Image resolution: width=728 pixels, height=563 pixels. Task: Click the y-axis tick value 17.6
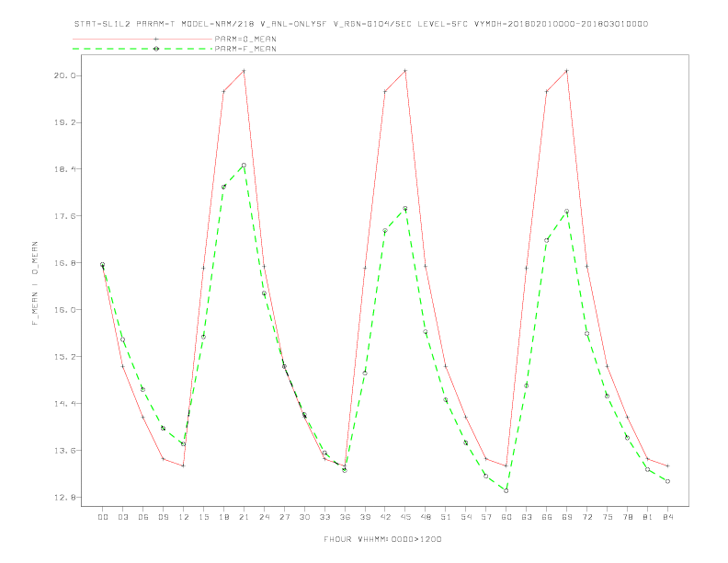[65, 216]
